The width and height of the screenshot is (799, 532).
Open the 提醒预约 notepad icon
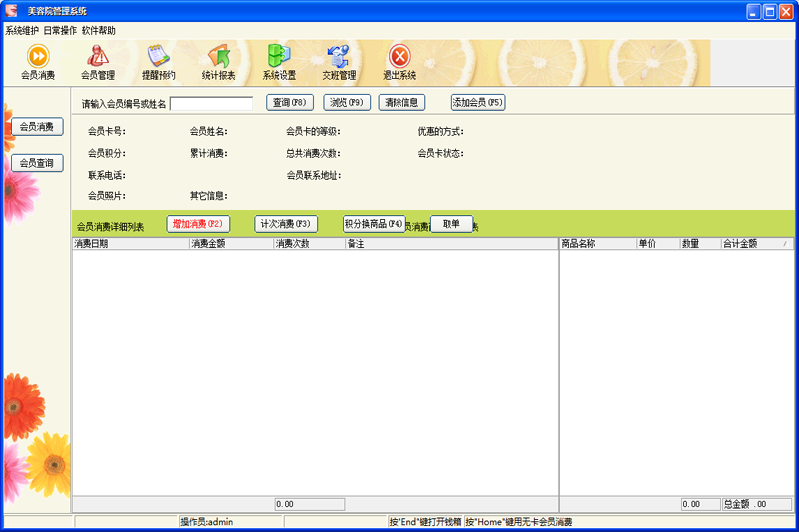tap(158, 62)
